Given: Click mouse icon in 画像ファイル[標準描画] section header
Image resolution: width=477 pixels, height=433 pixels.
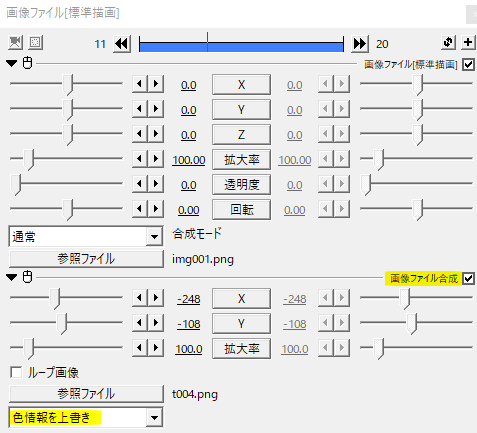Looking at the screenshot, I should pos(27,63).
